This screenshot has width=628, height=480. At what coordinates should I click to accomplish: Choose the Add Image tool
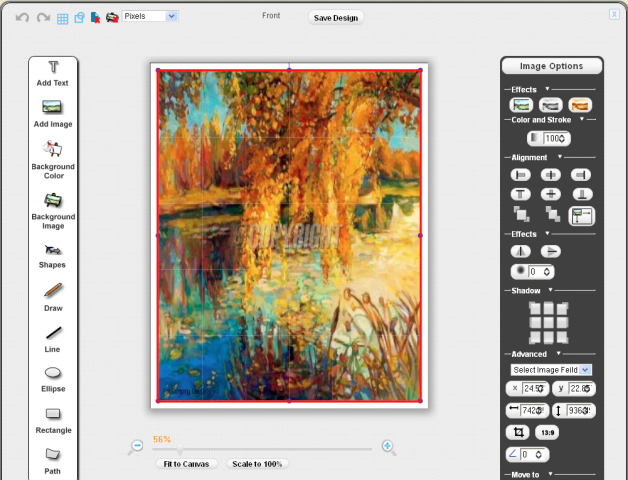[x=53, y=114]
